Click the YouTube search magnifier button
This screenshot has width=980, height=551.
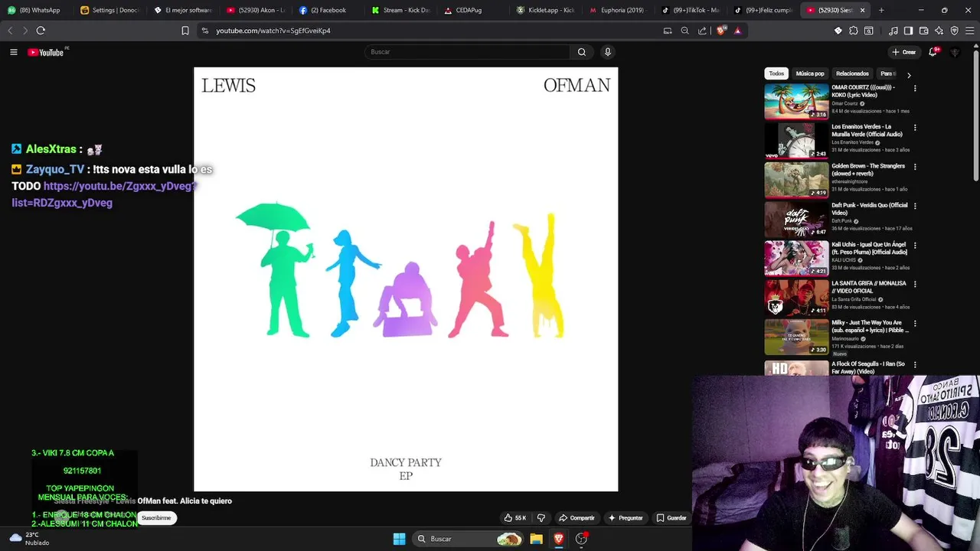pyautogui.click(x=582, y=52)
